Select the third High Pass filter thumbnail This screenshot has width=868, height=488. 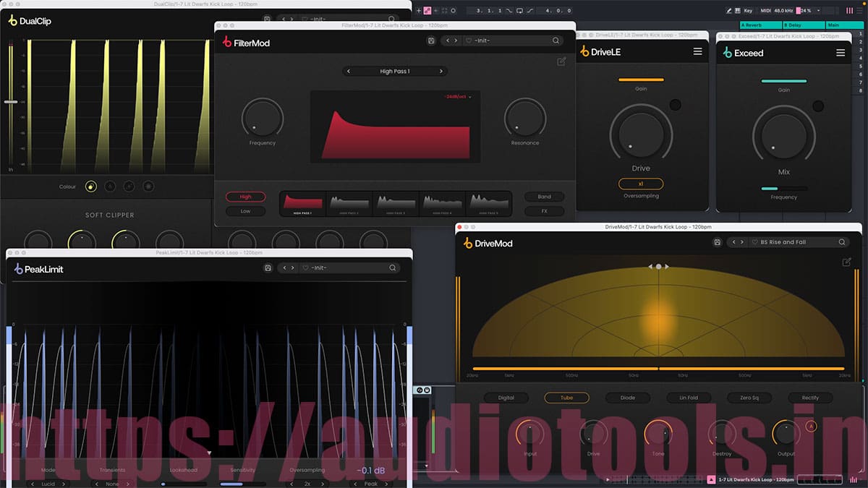395,204
